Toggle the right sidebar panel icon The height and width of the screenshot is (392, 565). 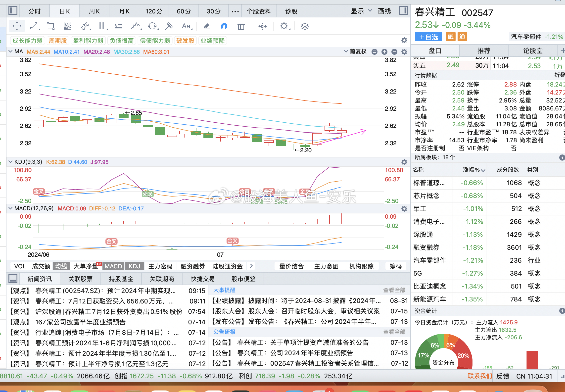(403, 11)
